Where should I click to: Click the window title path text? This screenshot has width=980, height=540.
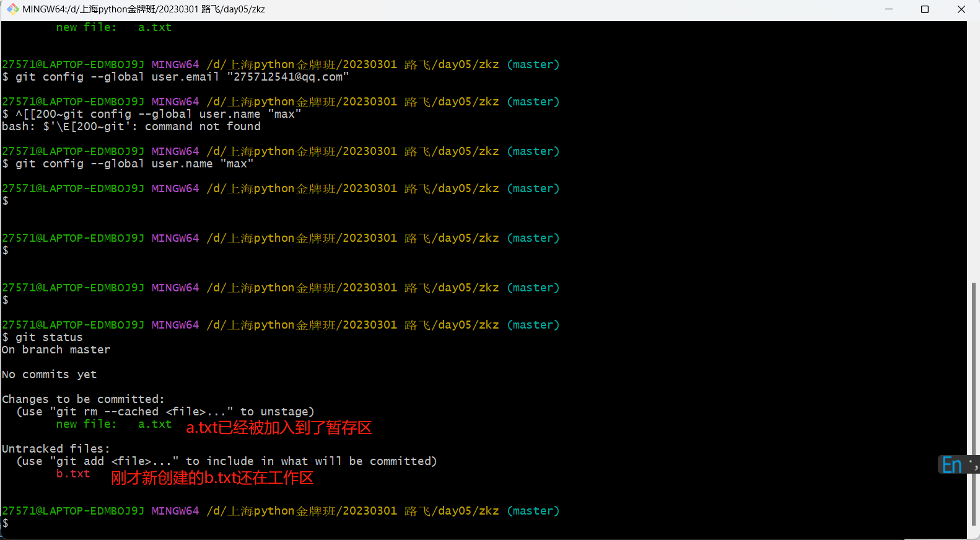(x=144, y=9)
